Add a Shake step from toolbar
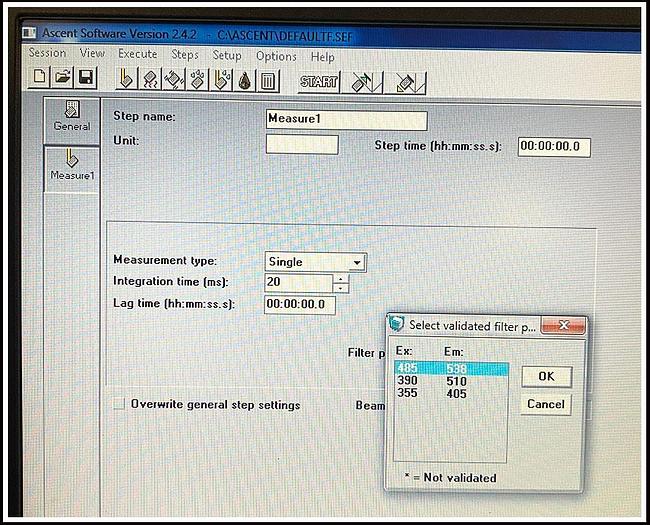Viewport: 650px width, 525px height. [174, 80]
